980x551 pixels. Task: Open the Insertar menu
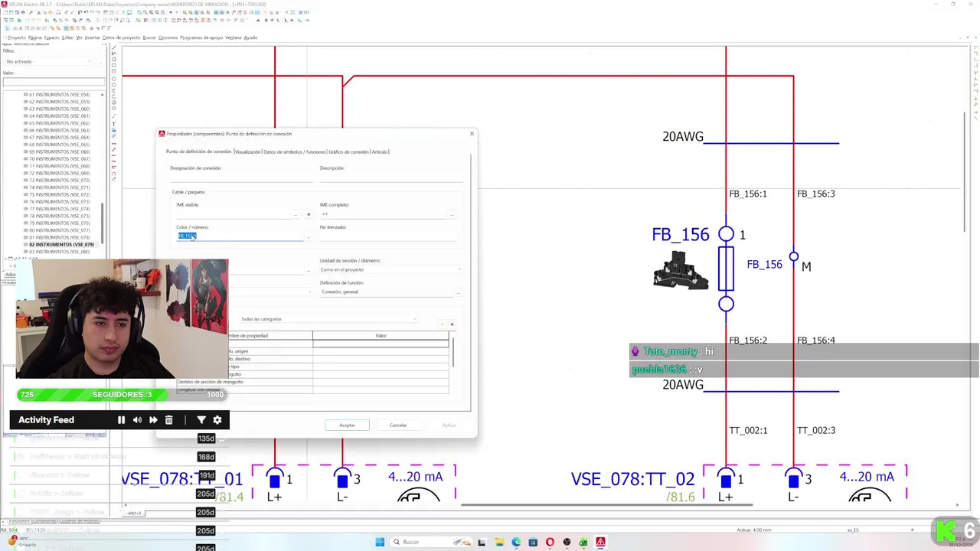coord(92,37)
